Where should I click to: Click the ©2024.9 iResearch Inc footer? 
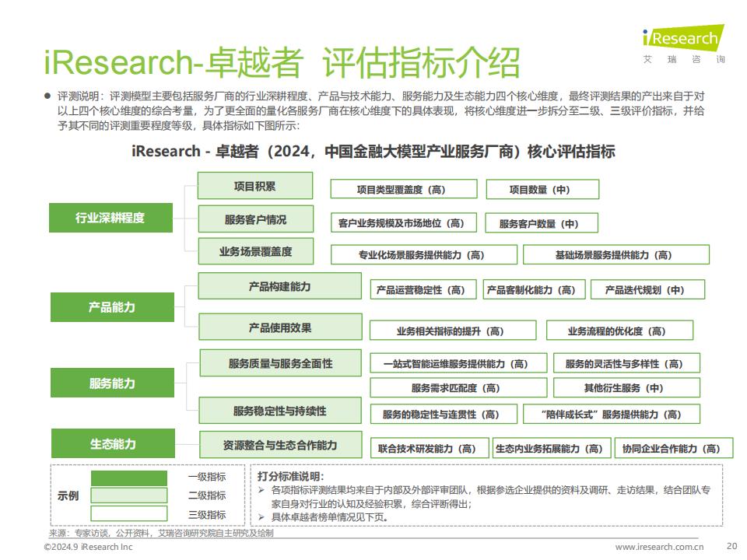point(88,547)
